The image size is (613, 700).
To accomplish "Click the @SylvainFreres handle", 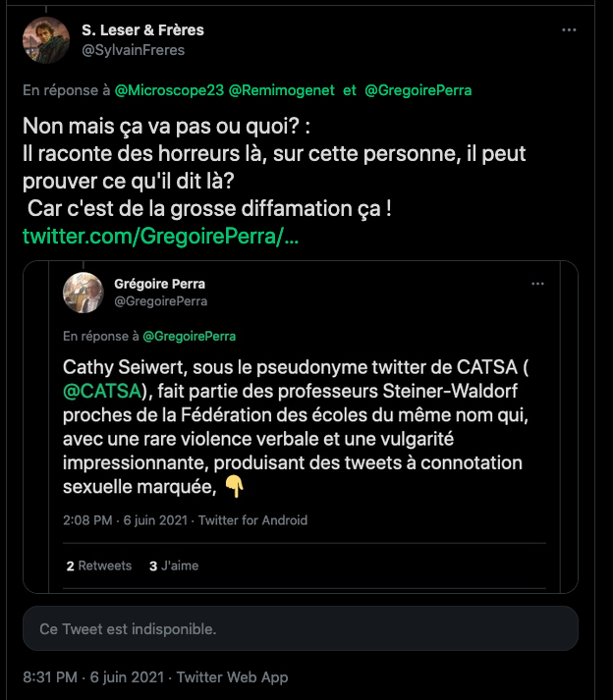I will tap(134, 50).
